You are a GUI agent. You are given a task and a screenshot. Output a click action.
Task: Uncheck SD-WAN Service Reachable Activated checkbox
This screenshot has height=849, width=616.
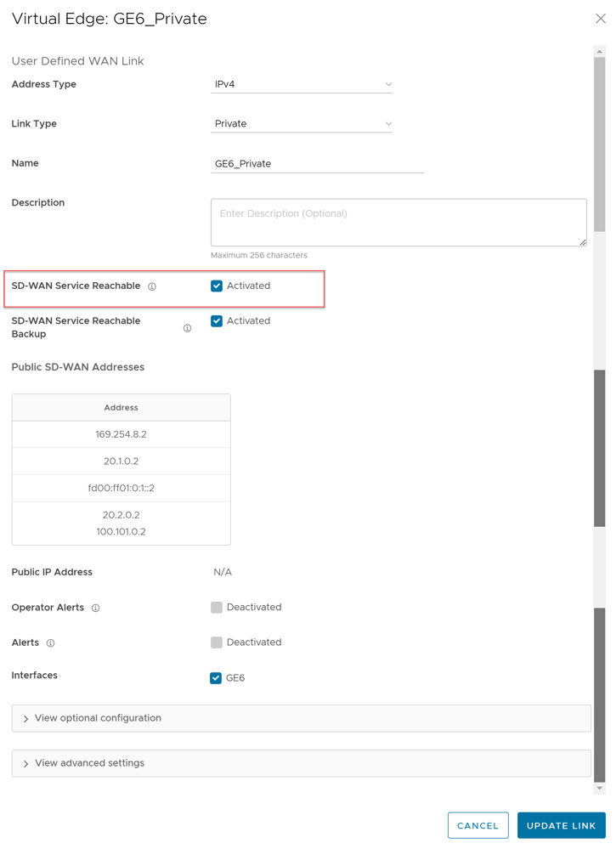tap(217, 286)
